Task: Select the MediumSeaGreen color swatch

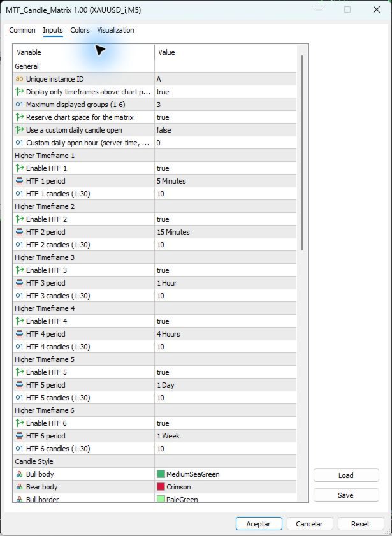Action: pos(161,474)
